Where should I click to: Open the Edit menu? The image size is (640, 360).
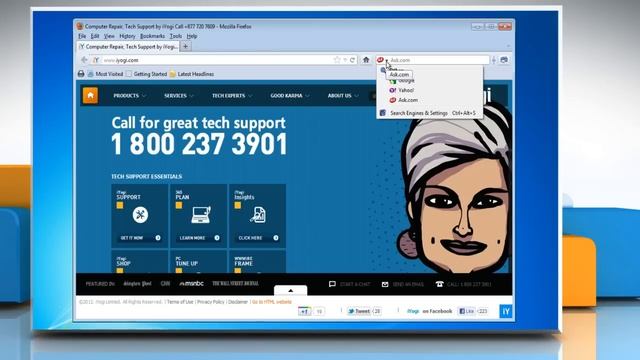(x=95, y=36)
